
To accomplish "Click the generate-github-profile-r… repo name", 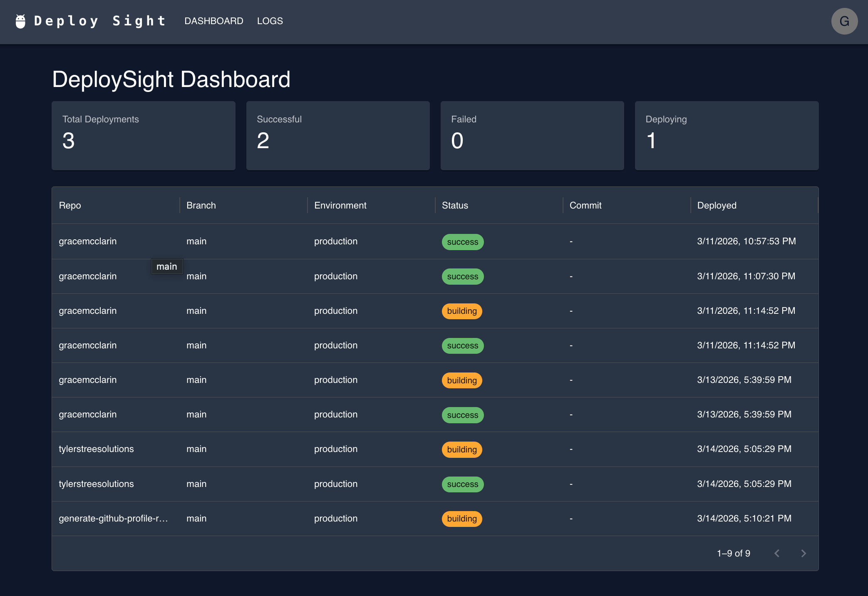I will click(113, 519).
